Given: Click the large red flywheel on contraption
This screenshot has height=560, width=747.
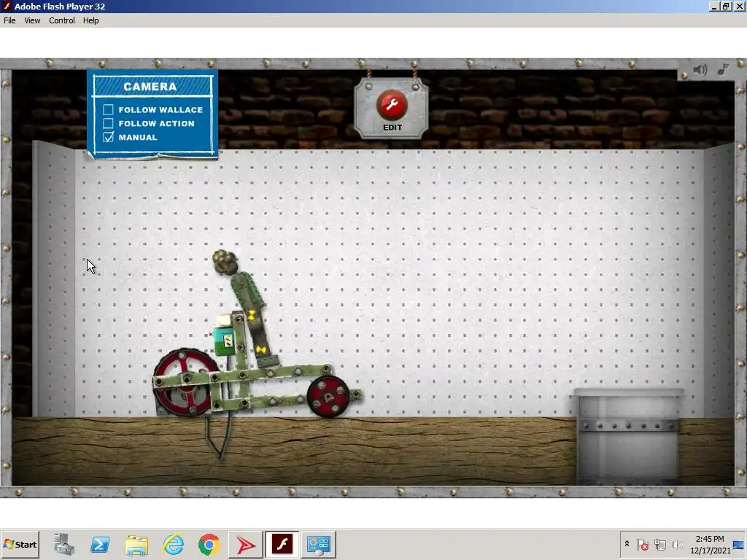Looking at the screenshot, I should pyautogui.click(x=186, y=382).
